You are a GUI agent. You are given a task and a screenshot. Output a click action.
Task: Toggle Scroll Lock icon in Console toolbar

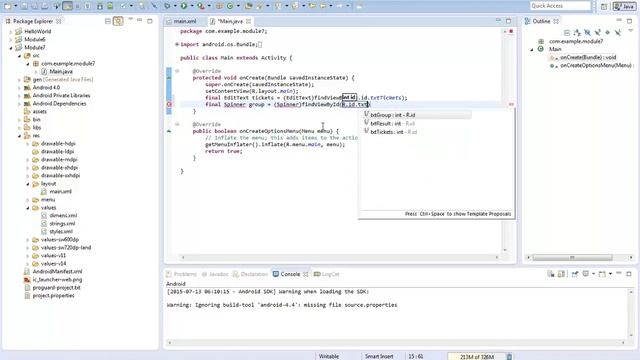[x=562, y=274]
